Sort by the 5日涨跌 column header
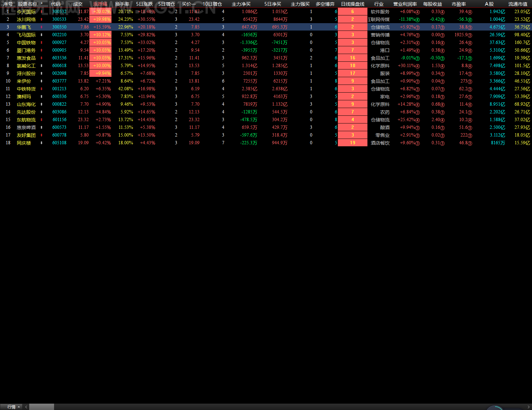Viewport: 532px width, 410px height. pos(144,4)
